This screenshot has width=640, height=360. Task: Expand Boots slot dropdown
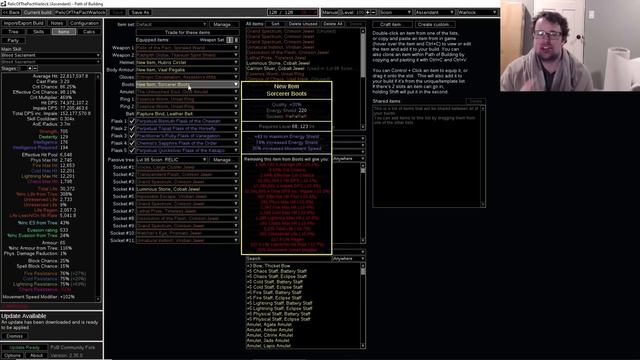(187, 84)
